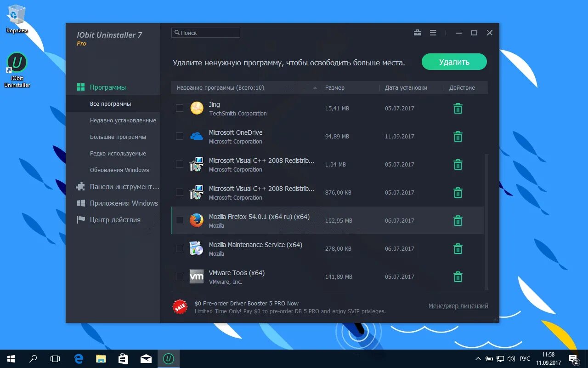Screen dimensions: 588x368
Task: Show hidden tray icons chevron
Action: [478, 359]
